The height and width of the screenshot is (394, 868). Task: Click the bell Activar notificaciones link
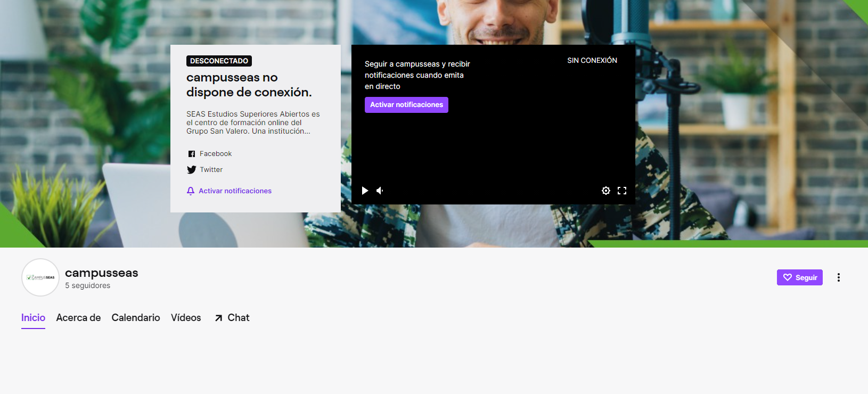(229, 191)
